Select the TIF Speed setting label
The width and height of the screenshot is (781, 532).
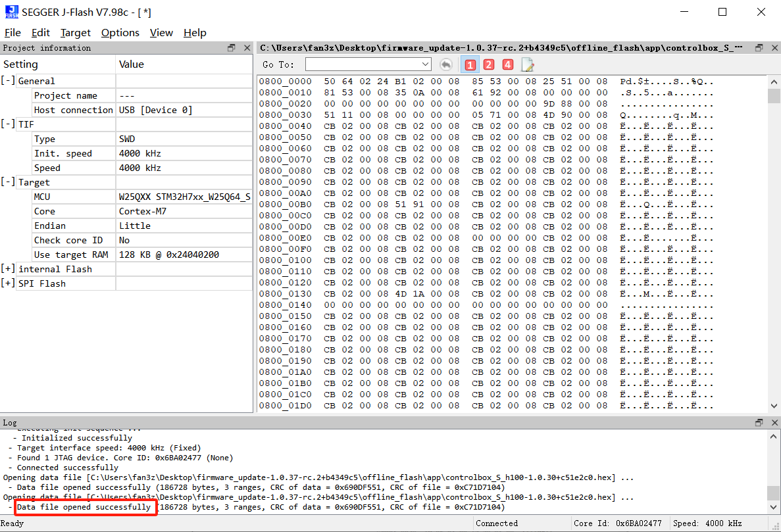pos(47,168)
